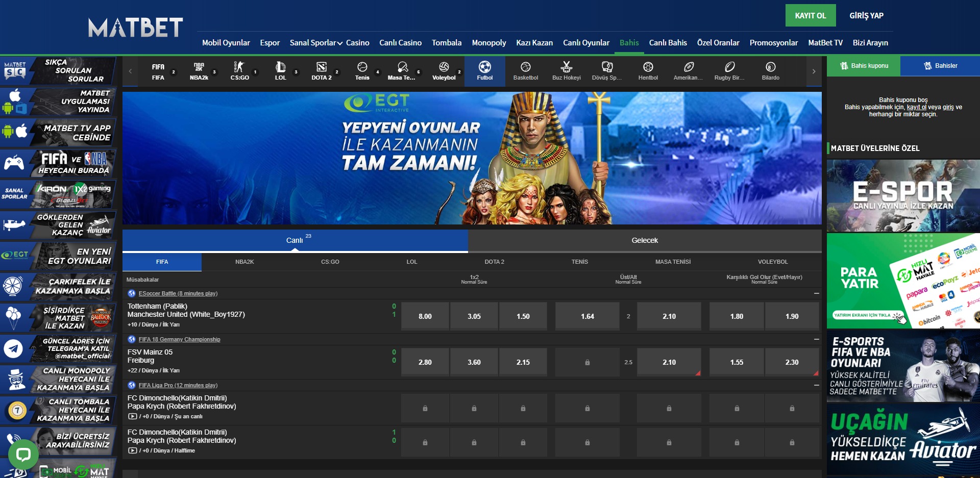Screen dimensions: 980x478
Task: Click the Bilardo sport icon
Action: pyautogui.click(x=770, y=71)
